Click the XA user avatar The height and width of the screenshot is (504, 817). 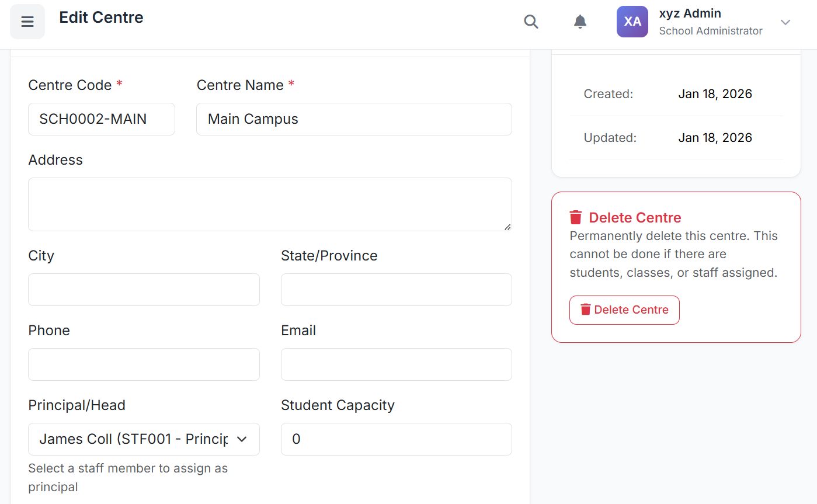click(x=632, y=22)
